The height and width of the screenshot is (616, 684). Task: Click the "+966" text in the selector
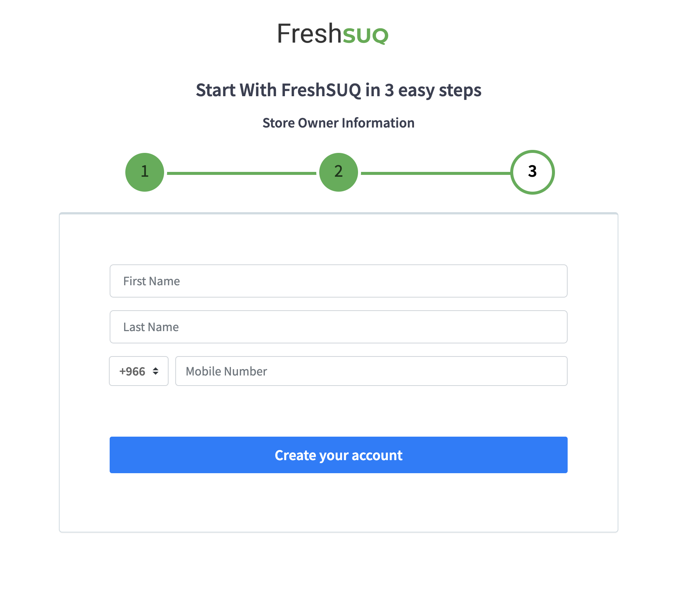point(132,371)
